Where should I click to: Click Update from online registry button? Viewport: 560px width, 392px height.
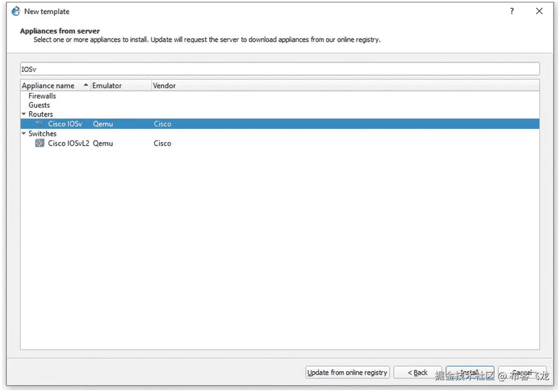347,372
